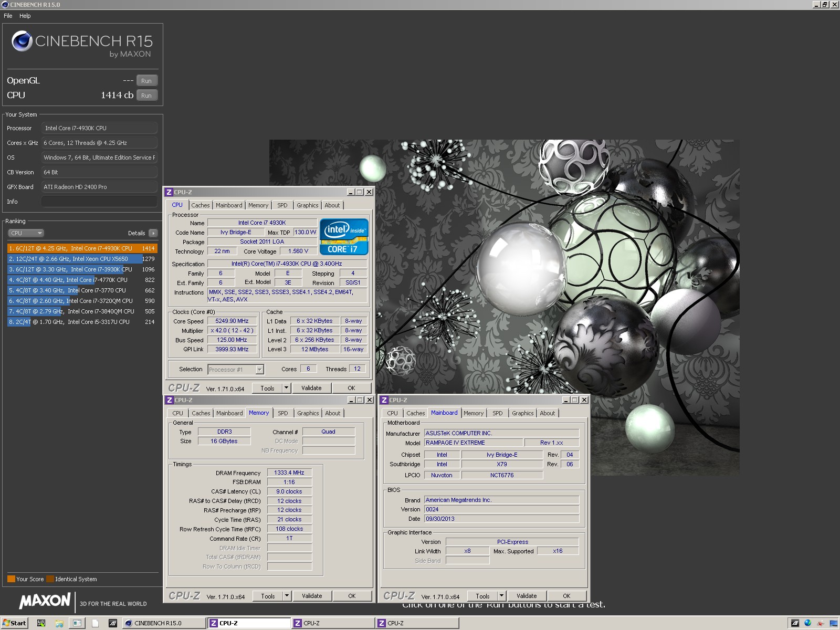Run the CPU benchmark

146,96
